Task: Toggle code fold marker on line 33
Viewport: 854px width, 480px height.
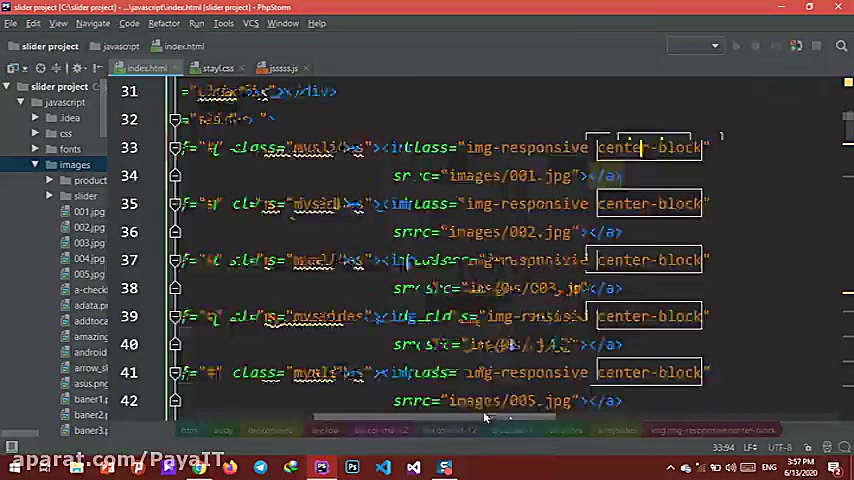Action: 175,148
